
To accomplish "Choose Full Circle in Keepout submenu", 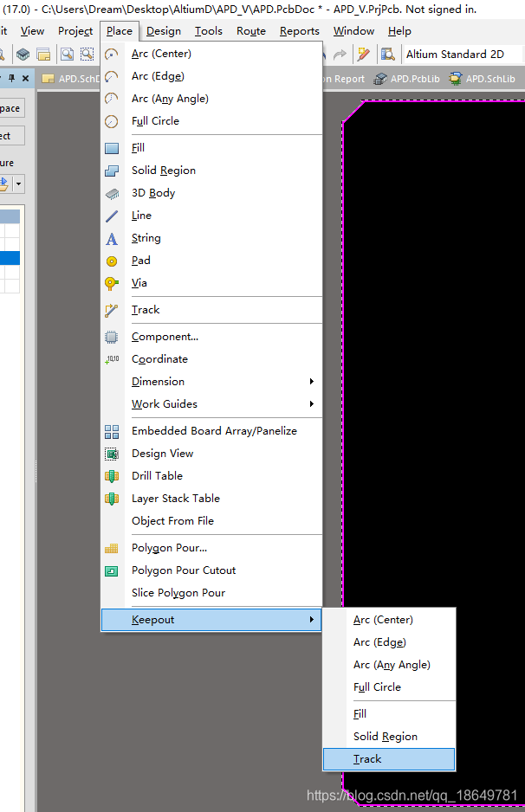I will [x=377, y=687].
